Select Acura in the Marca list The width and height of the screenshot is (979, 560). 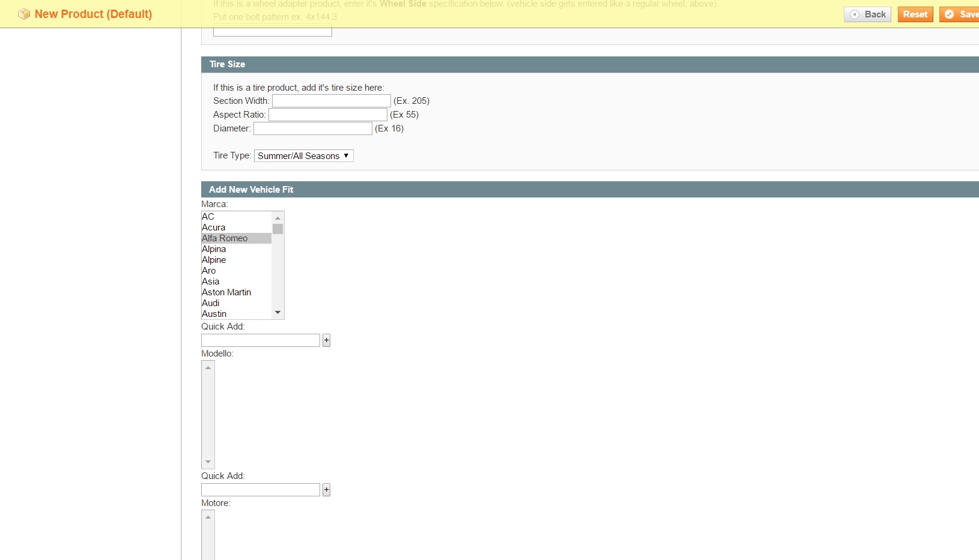pyautogui.click(x=213, y=227)
